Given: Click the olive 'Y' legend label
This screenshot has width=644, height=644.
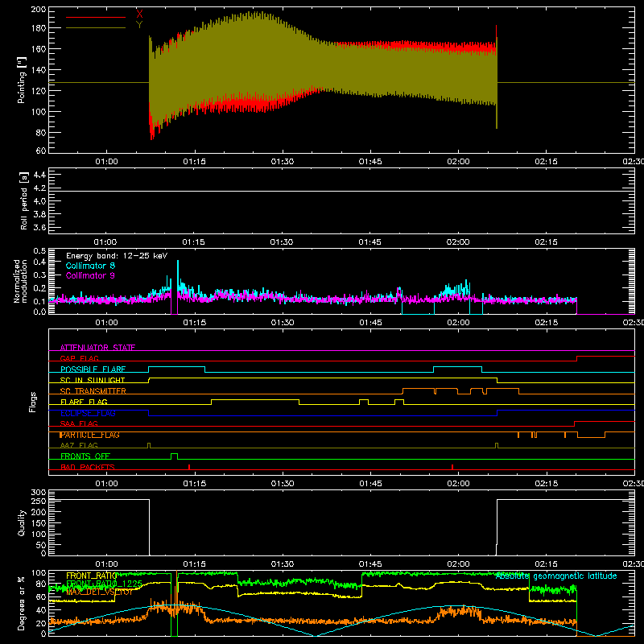Looking at the screenshot, I should pyautogui.click(x=139, y=25).
